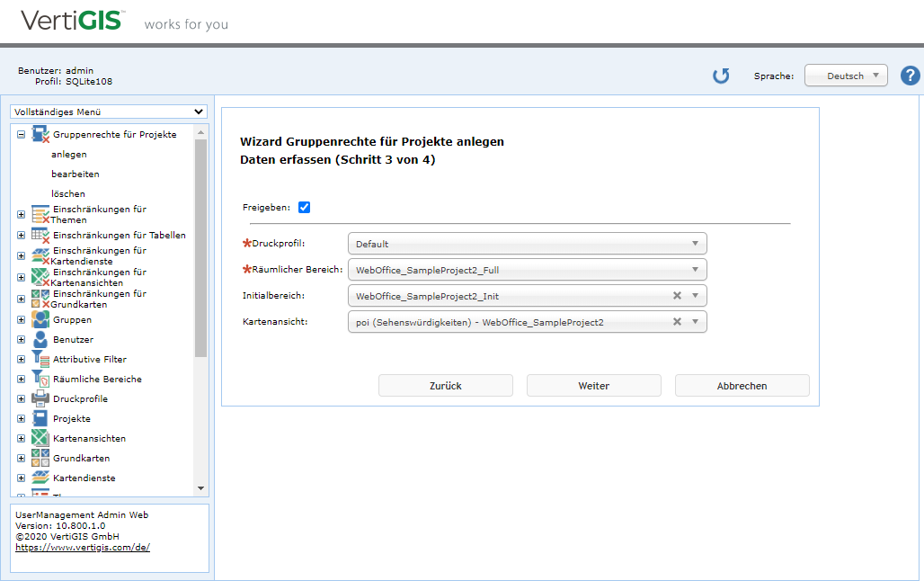Open the Druckprofil dropdown
Viewport: 924px width, 581px height.
point(527,244)
